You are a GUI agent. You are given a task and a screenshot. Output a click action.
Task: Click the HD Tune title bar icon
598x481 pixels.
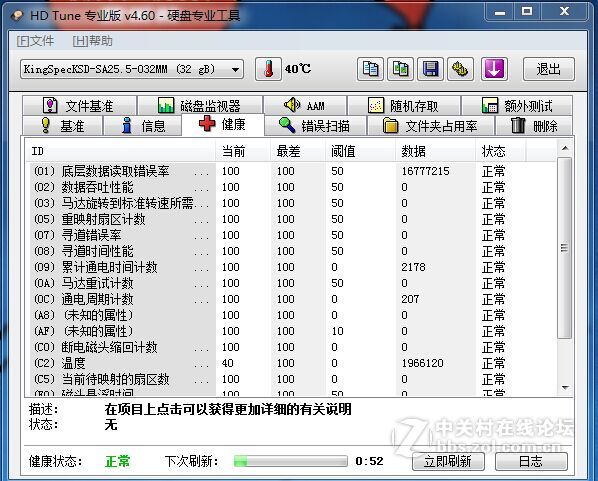pyautogui.click(x=17, y=15)
